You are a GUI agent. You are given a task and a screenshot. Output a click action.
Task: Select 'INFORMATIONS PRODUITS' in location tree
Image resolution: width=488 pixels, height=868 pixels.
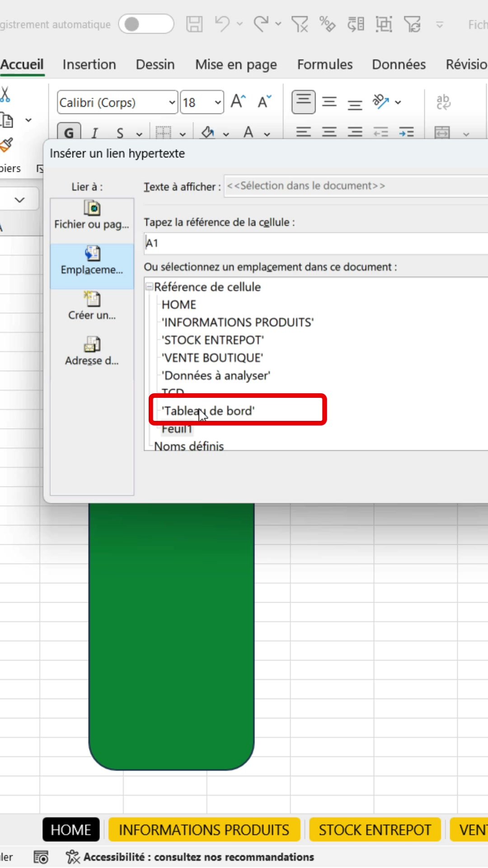point(238,322)
